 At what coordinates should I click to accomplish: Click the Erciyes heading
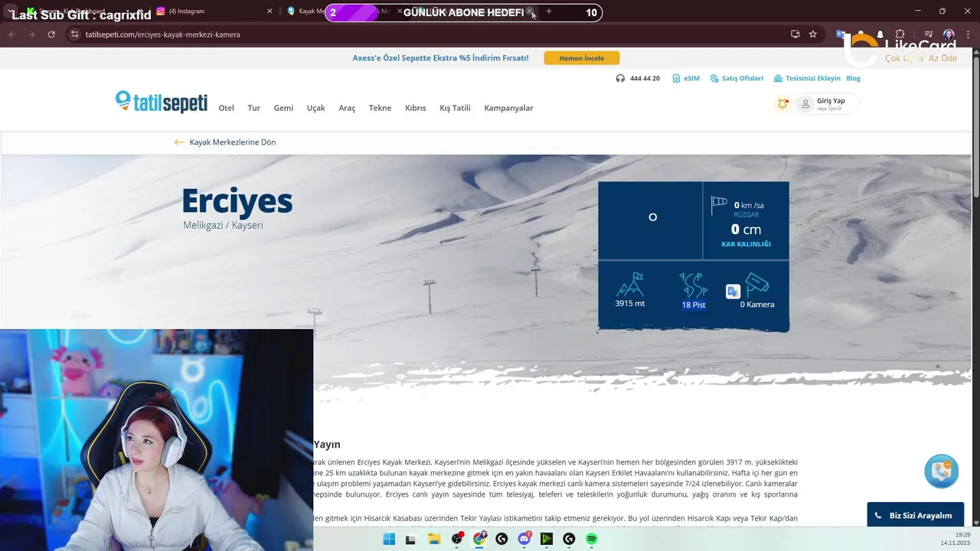click(x=237, y=201)
